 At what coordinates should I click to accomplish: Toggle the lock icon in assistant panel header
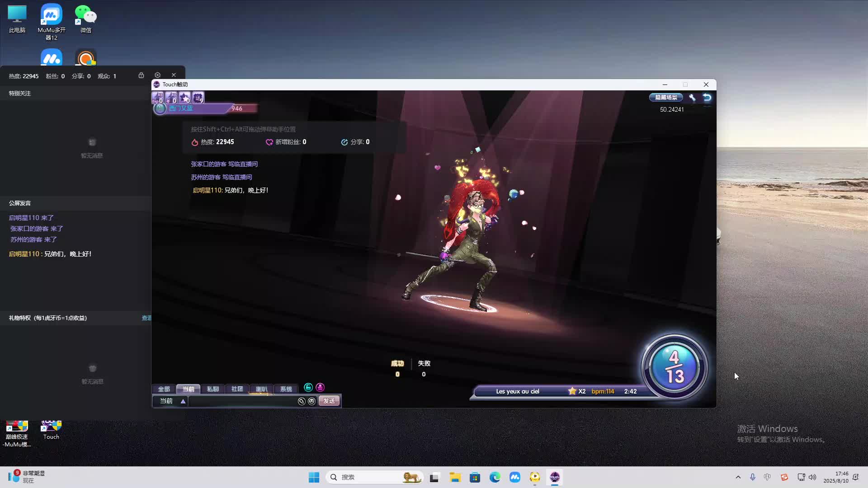point(141,75)
